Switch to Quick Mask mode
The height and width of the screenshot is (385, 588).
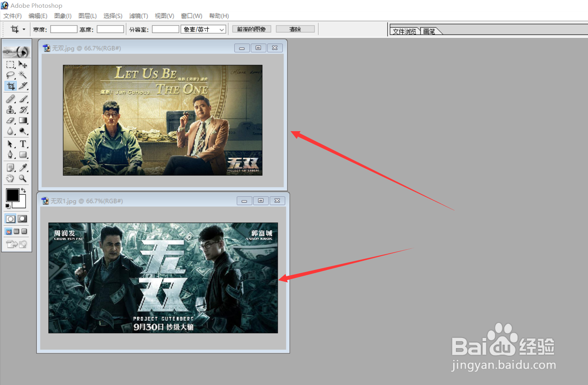click(22, 219)
